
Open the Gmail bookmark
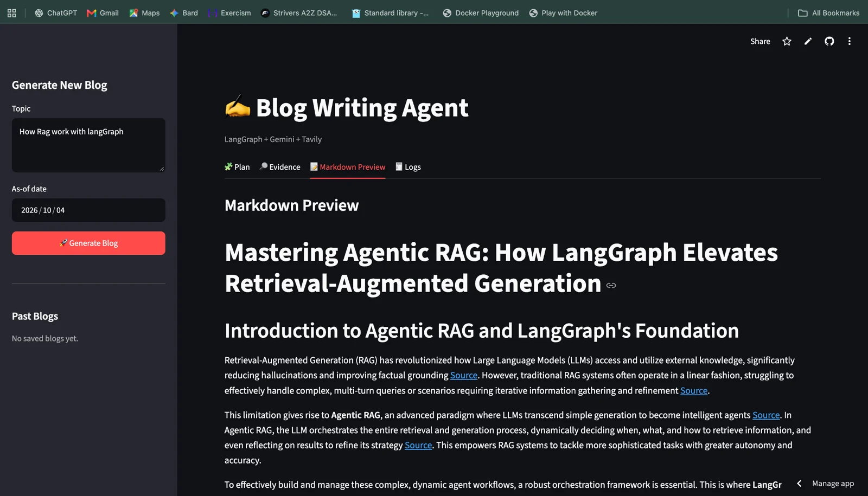103,13
